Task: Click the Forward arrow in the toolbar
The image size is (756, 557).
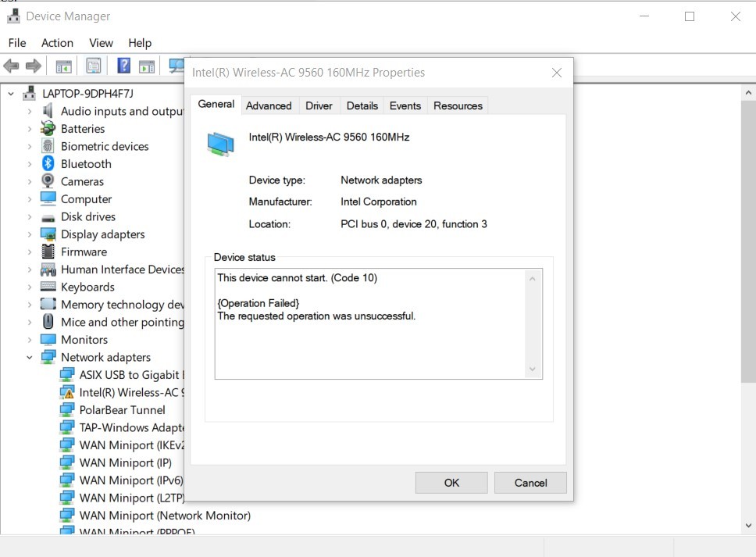Action: (x=34, y=66)
